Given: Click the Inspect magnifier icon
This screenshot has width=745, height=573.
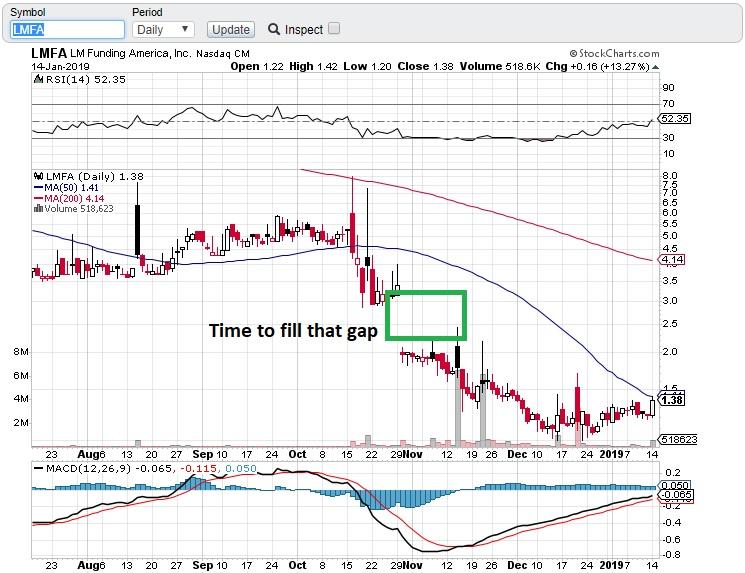Looking at the screenshot, I should point(274,29).
